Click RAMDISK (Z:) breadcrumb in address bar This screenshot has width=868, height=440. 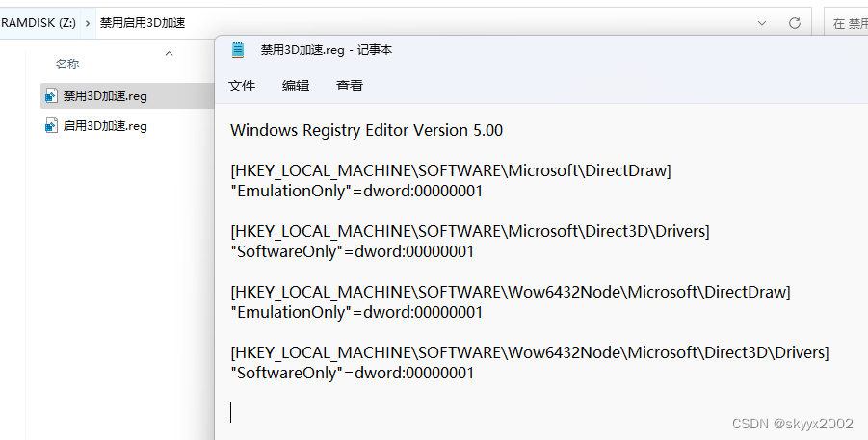coord(39,23)
